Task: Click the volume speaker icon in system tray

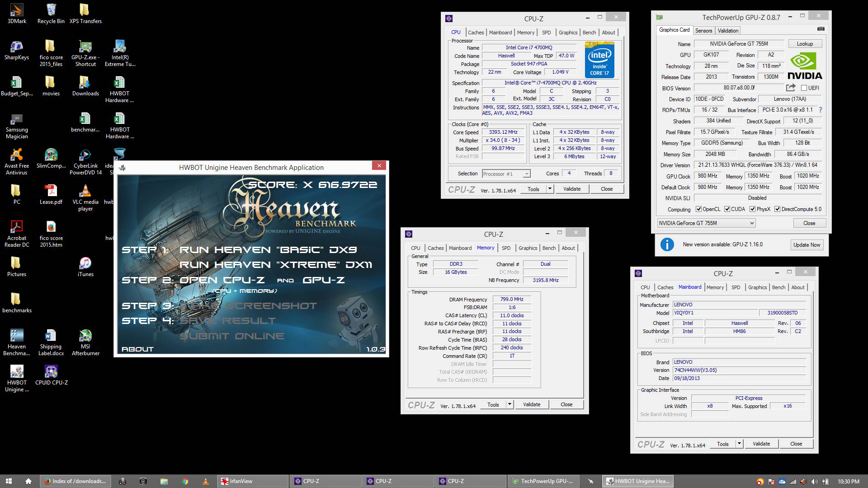Action: [x=814, y=482]
